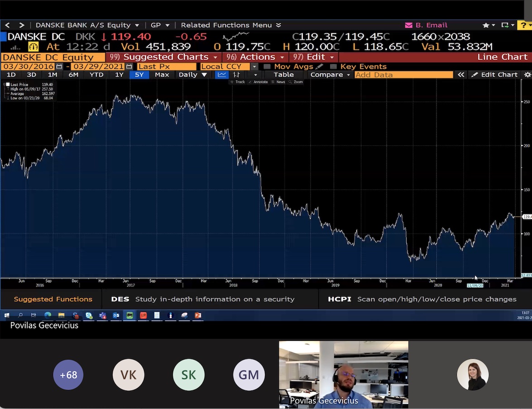Open calendar picker for start date
The width and height of the screenshot is (532, 409).
point(59,67)
